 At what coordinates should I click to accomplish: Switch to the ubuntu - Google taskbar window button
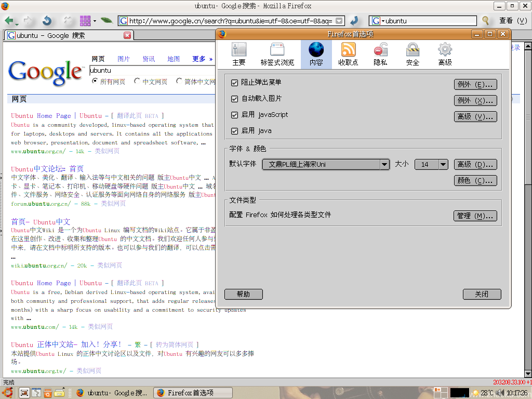[112, 393]
